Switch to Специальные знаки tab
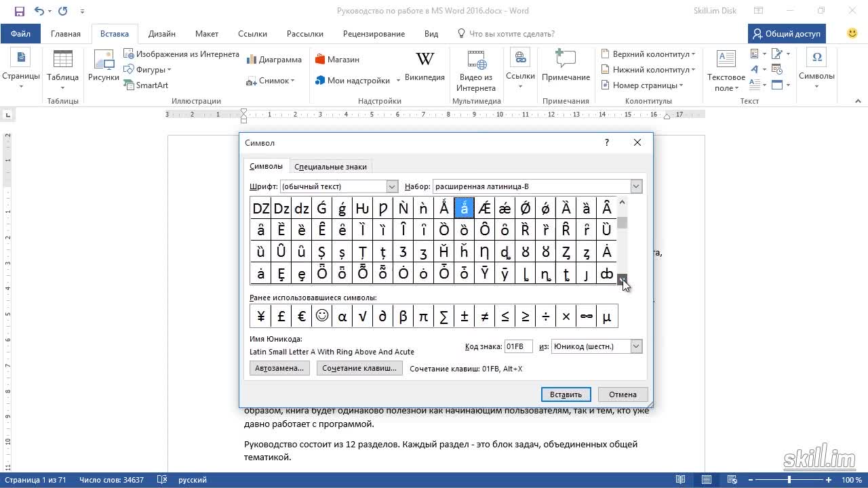 coord(330,167)
